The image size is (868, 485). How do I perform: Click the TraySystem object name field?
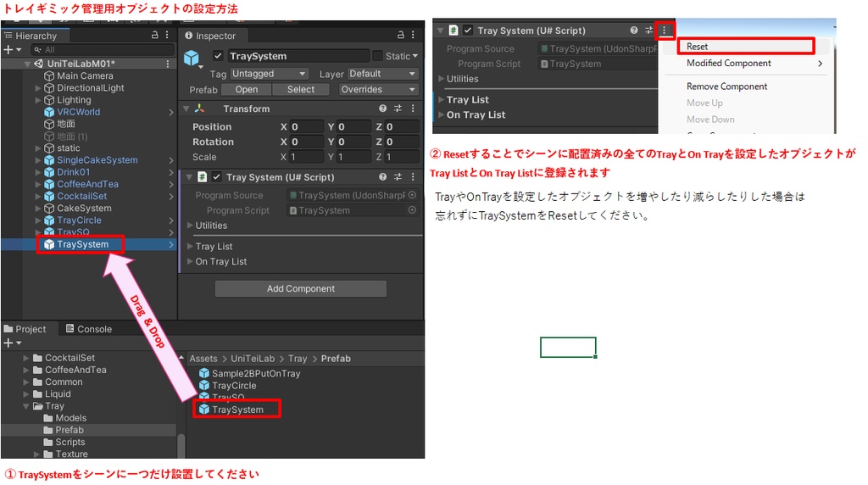[298, 56]
